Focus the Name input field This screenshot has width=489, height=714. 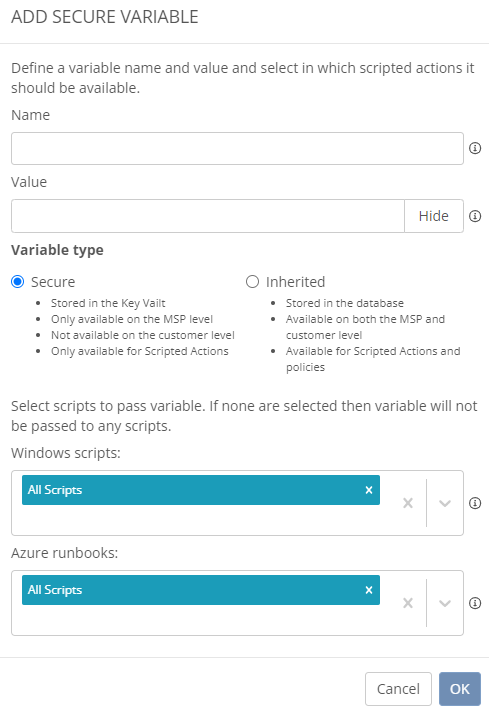237,148
